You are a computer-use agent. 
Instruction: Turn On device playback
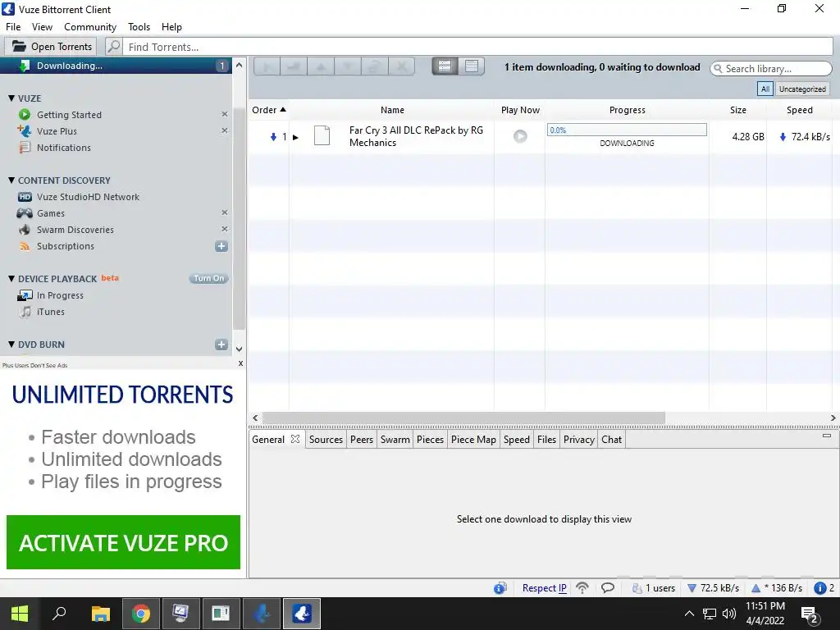click(x=209, y=278)
